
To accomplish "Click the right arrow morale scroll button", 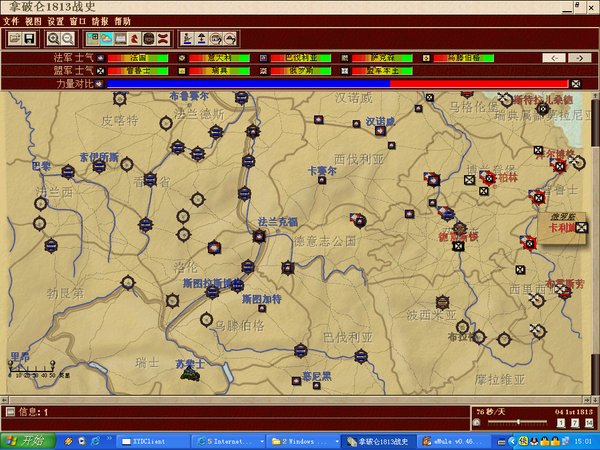I will 581,59.
